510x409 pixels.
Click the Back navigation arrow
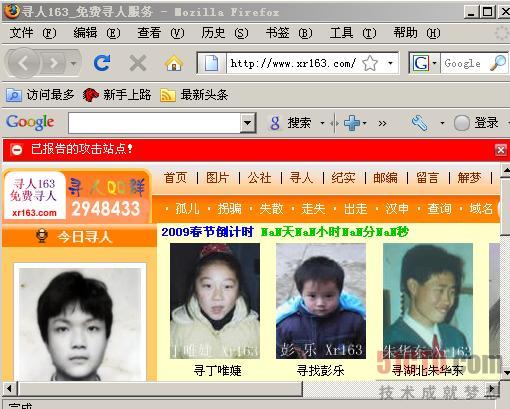tap(23, 63)
